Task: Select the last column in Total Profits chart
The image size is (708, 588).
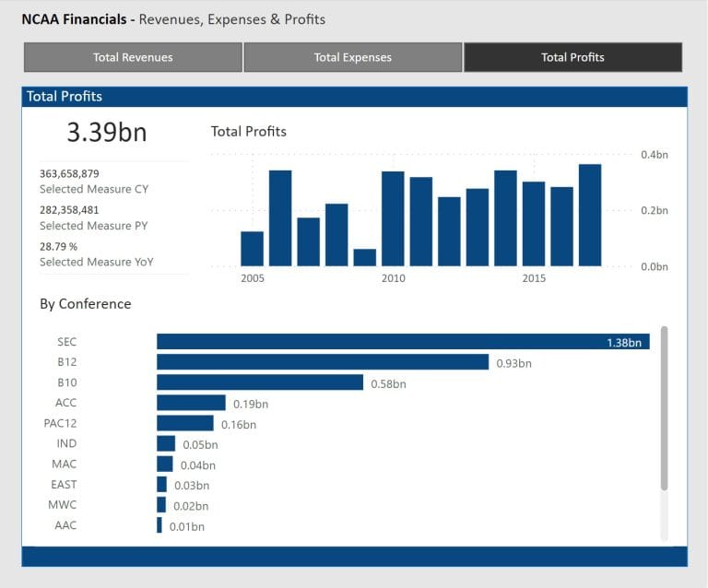Action: pos(590,216)
